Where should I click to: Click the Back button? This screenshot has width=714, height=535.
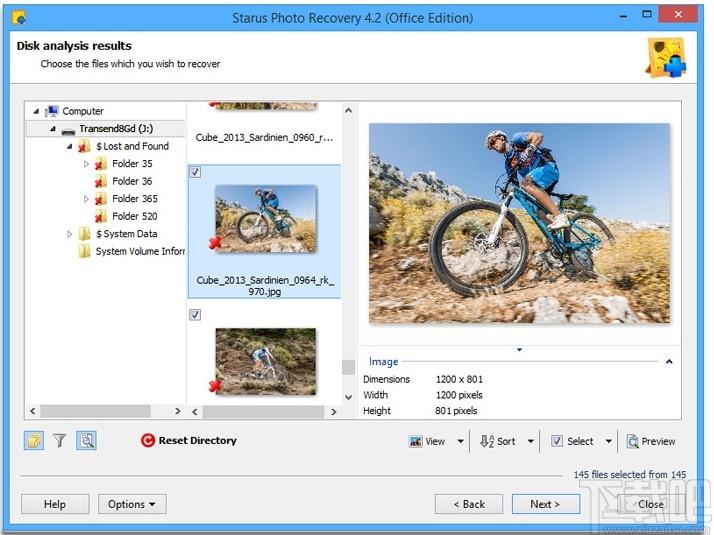(469, 504)
